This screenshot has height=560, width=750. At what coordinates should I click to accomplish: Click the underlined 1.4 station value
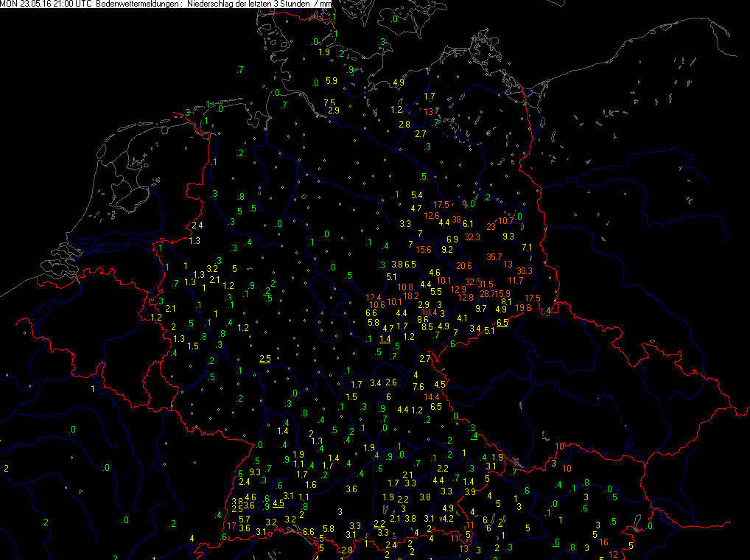[x=385, y=339]
